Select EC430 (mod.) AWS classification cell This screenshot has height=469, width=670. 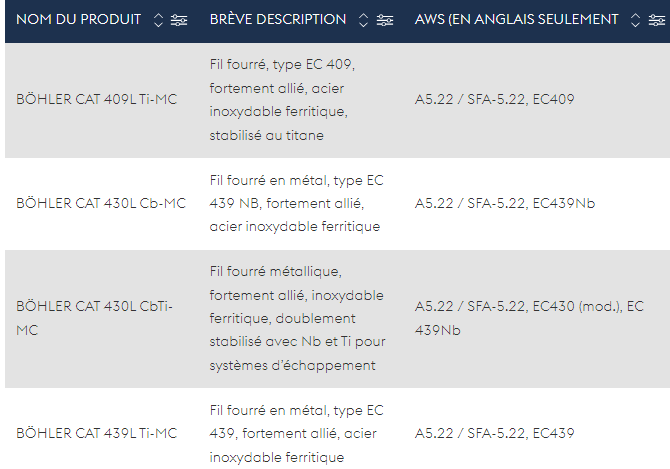click(x=529, y=318)
